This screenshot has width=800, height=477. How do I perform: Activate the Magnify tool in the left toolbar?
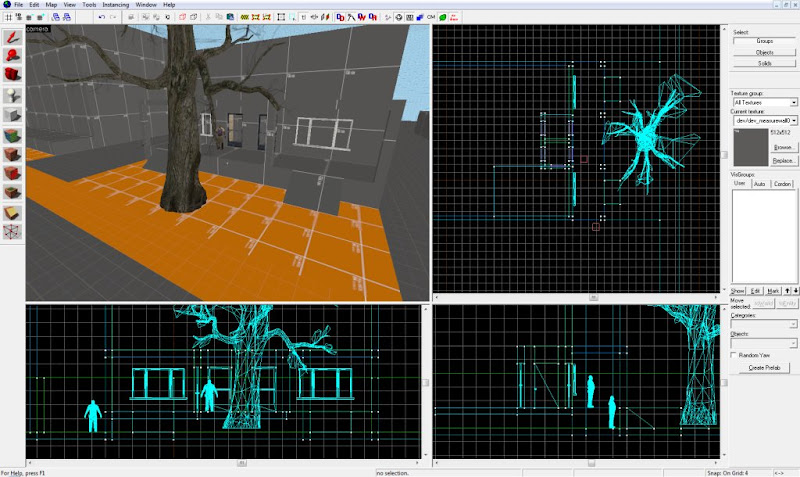pyautogui.click(x=12, y=56)
